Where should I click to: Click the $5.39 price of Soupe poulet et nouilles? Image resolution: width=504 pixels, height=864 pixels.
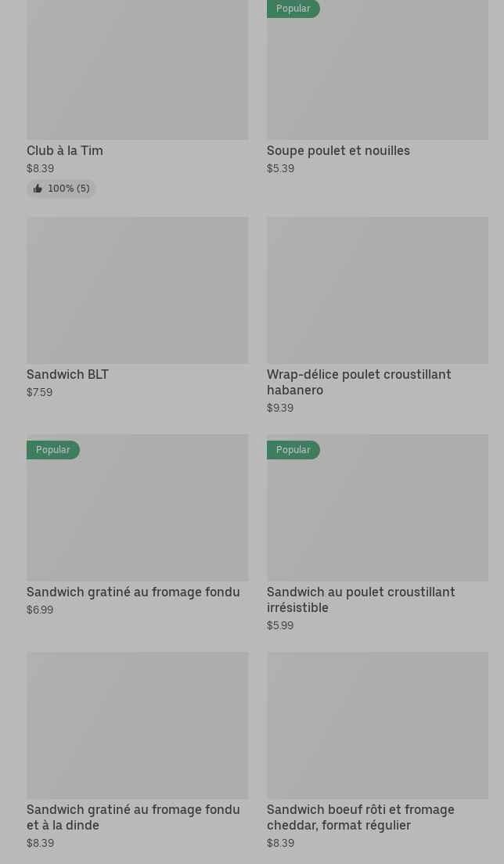click(x=280, y=168)
